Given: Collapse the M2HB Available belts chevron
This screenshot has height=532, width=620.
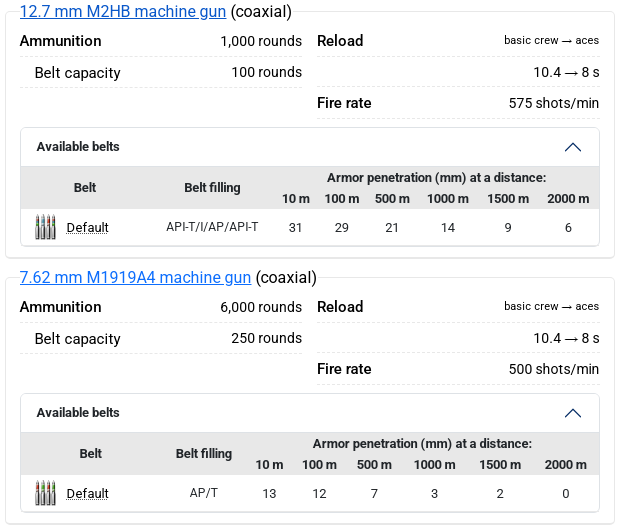Looking at the screenshot, I should [573, 147].
